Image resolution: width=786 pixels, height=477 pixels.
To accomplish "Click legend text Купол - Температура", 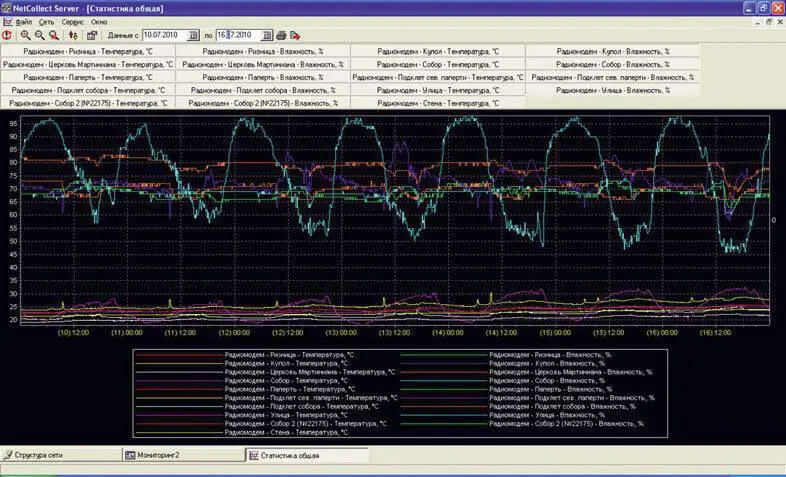I will coord(286,363).
